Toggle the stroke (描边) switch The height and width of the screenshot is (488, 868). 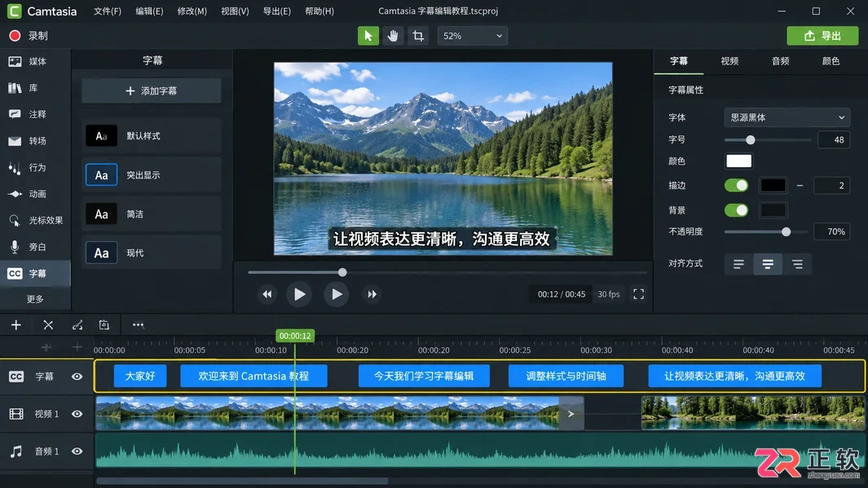pyautogui.click(x=736, y=186)
